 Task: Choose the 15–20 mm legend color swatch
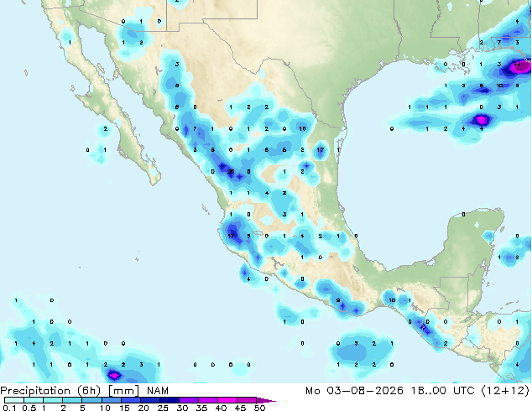coord(131,400)
